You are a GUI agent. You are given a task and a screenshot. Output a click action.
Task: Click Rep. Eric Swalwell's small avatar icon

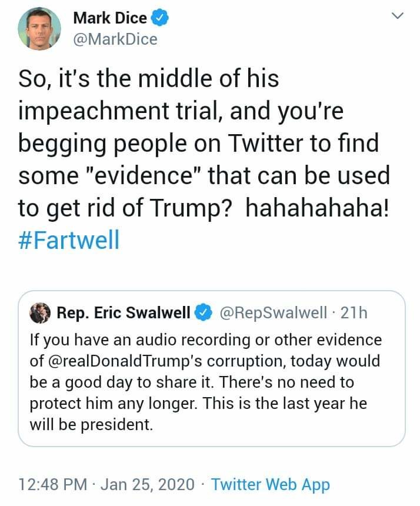point(40,312)
